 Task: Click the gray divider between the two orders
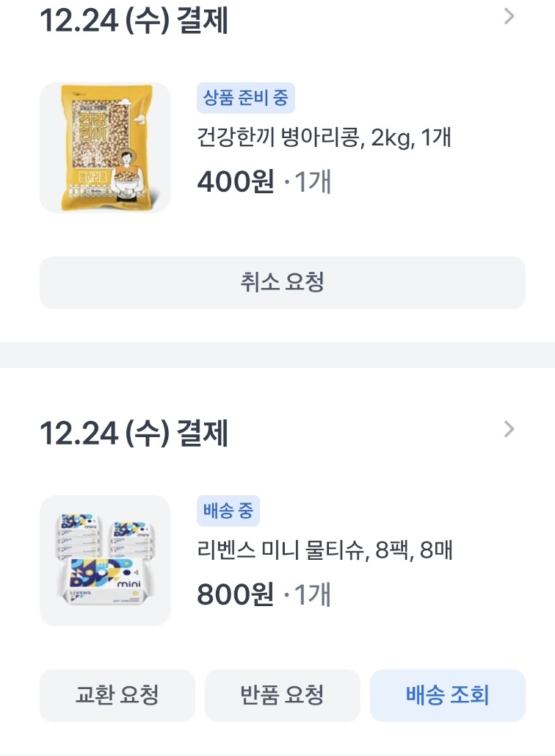coord(277,355)
